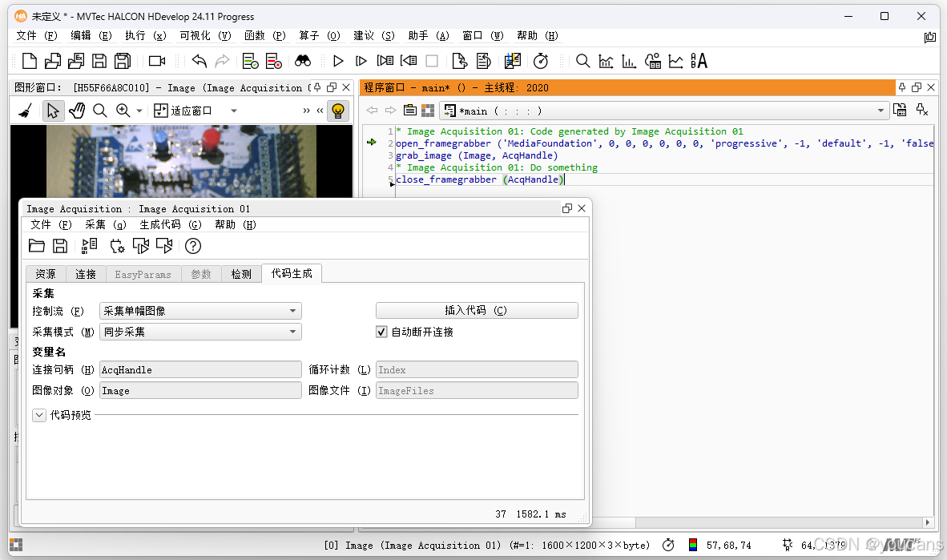947x560 pixels.
Task: Click the Live acquisition icon in Image Acquisition
Action: pyautogui.click(x=164, y=246)
